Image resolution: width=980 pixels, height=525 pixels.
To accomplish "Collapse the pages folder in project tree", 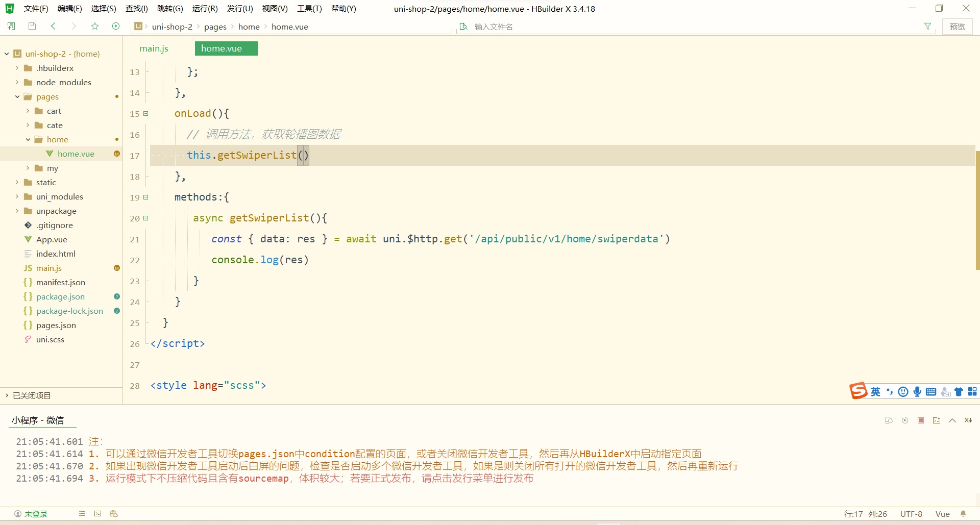I will [x=17, y=96].
